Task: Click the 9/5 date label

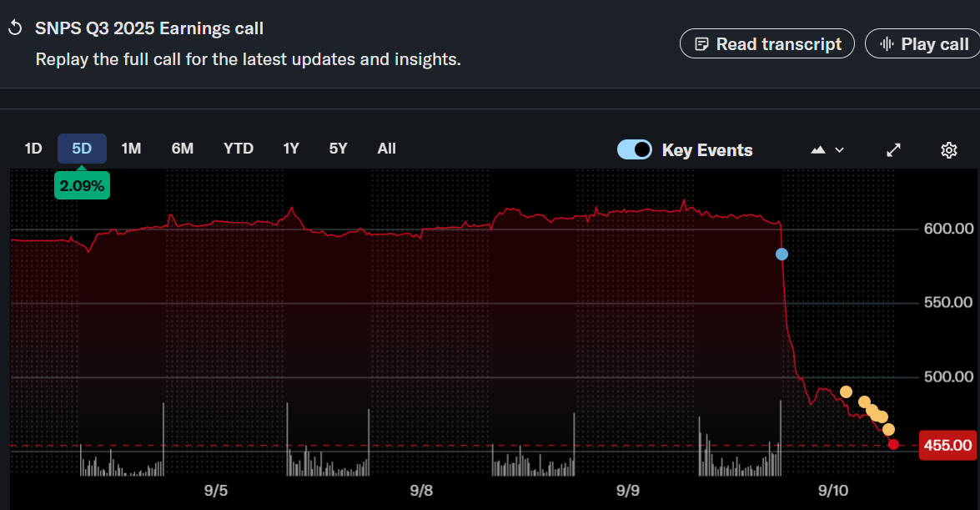Action: tap(216, 490)
